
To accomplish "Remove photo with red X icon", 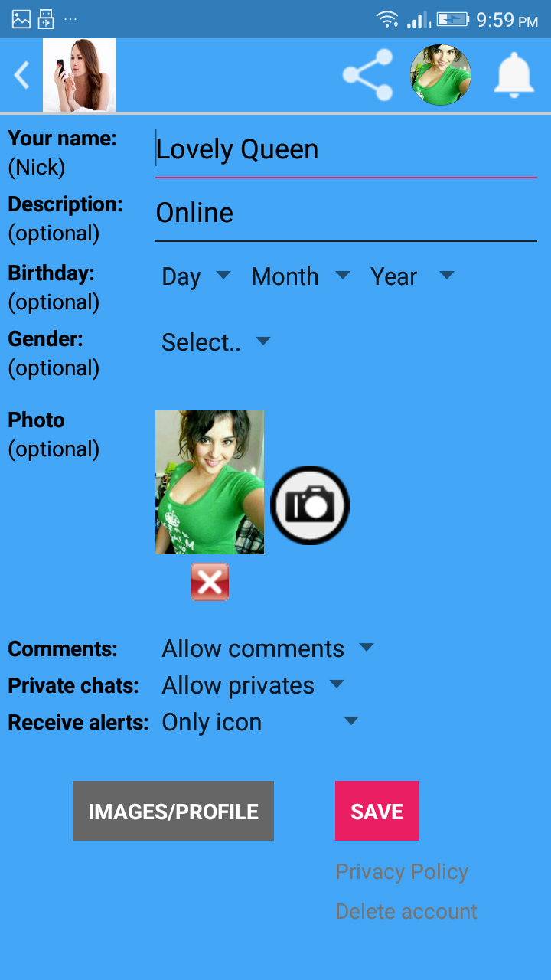I will coord(210,583).
